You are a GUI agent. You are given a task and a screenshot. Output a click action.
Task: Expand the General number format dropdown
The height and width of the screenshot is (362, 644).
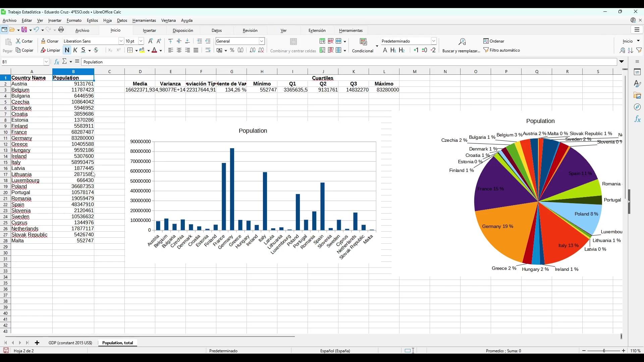click(x=262, y=41)
